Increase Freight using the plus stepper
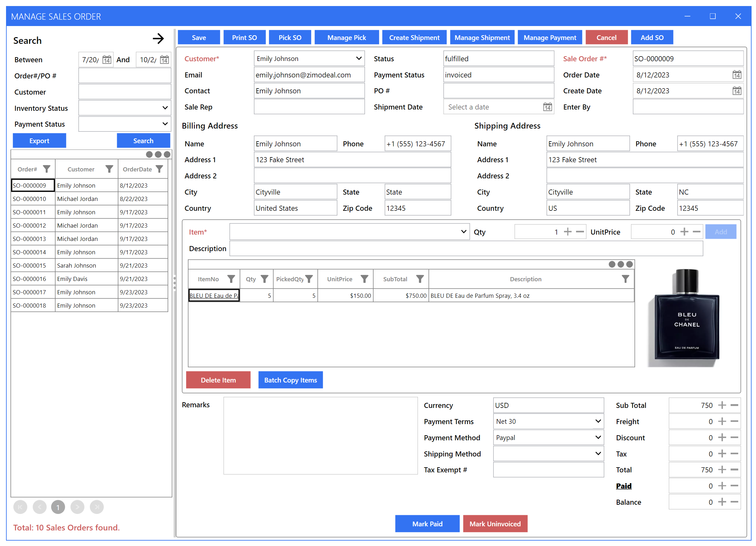Viewport: 756px width, 546px height. coord(722,421)
